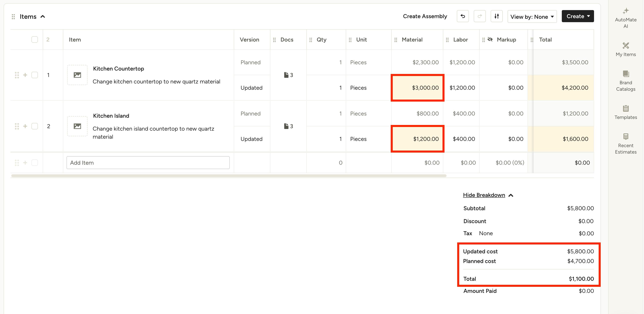This screenshot has width=644, height=314.
Task: Click Create Assembly
Action: 425,16
